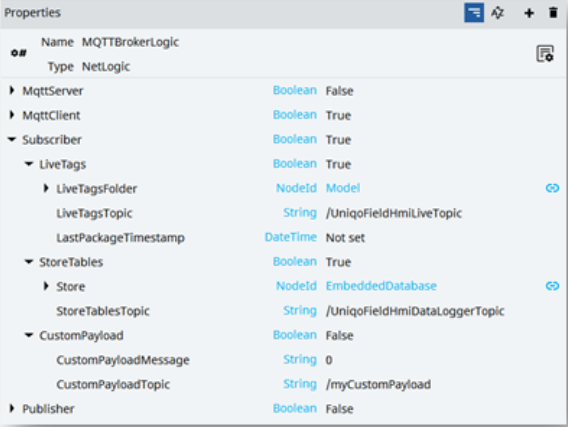
Task: Change Subscriber value True
Action: click(x=338, y=140)
